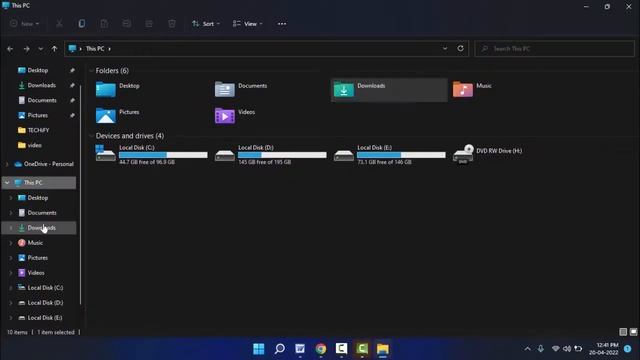Go up one level with up arrow
The image size is (640, 360).
pos(54,49)
